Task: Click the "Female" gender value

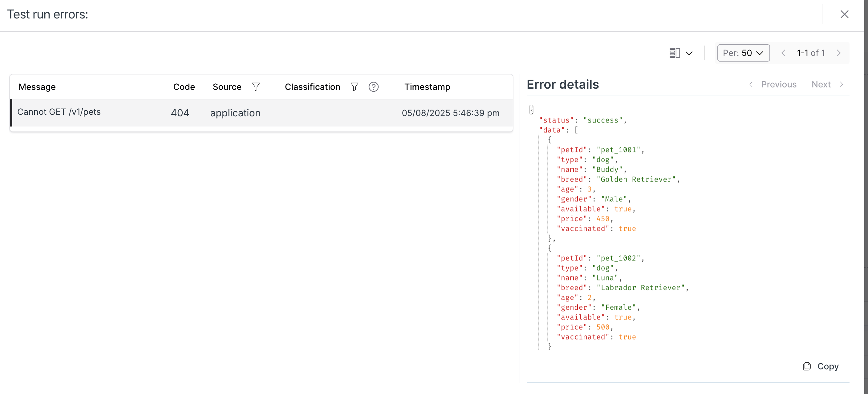Action: 618,308
